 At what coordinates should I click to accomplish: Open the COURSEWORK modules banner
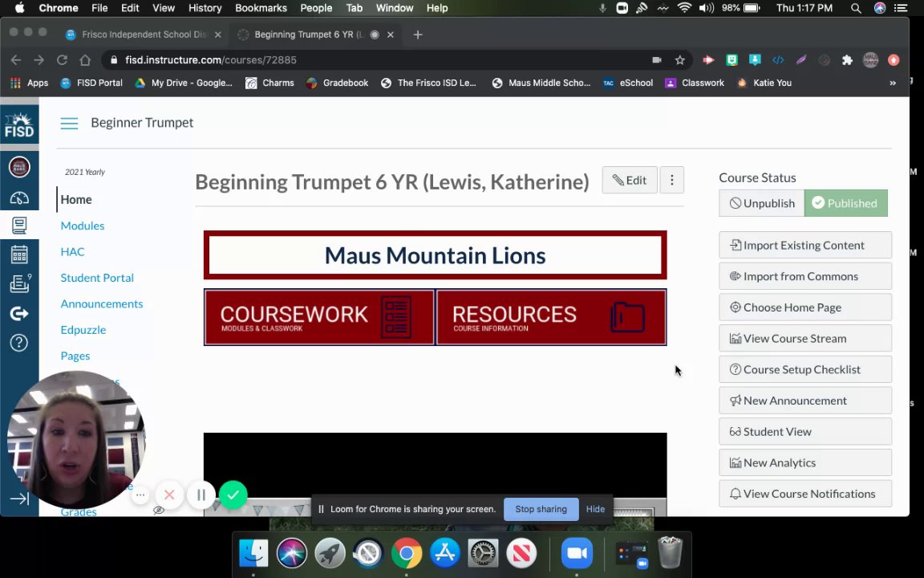[318, 317]
